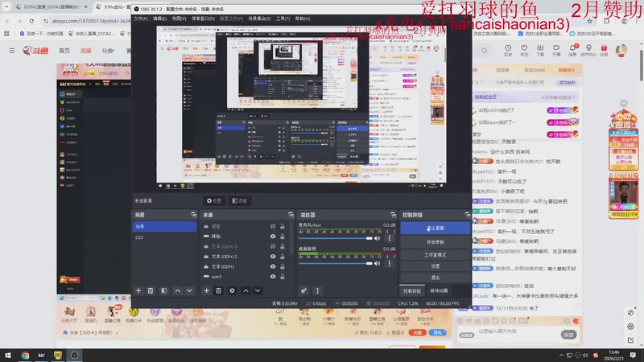
Task: Open the hamburger menu left of Douyu logo
Action: [x=12, y=51]
